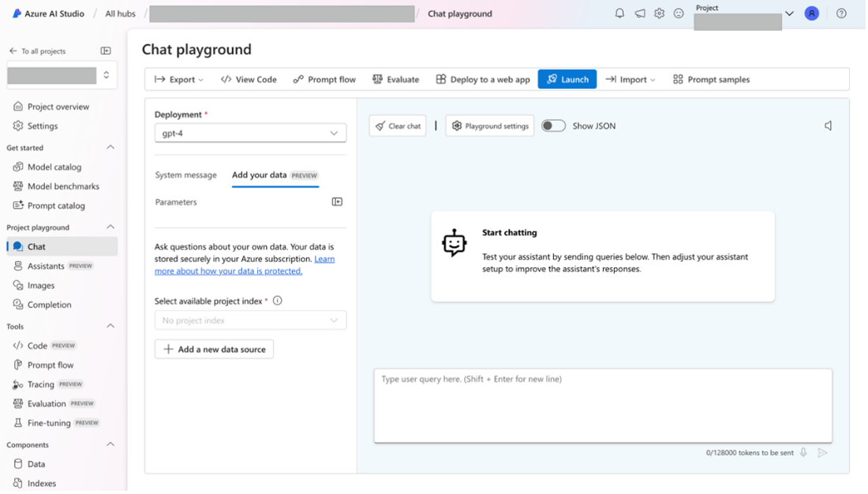The image size is (868, 494).
Task: Open Images playground in sidebar
Action: click(x=41, y=285)
